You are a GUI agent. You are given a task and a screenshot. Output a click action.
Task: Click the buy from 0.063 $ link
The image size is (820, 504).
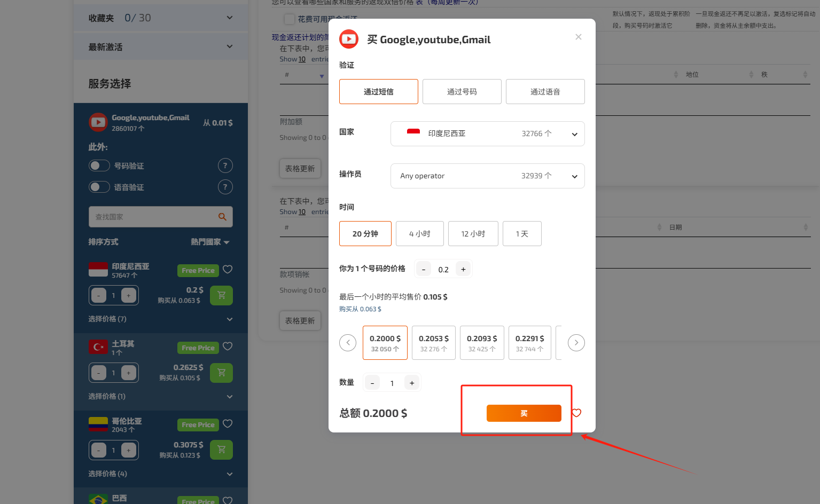click(361, 309)
